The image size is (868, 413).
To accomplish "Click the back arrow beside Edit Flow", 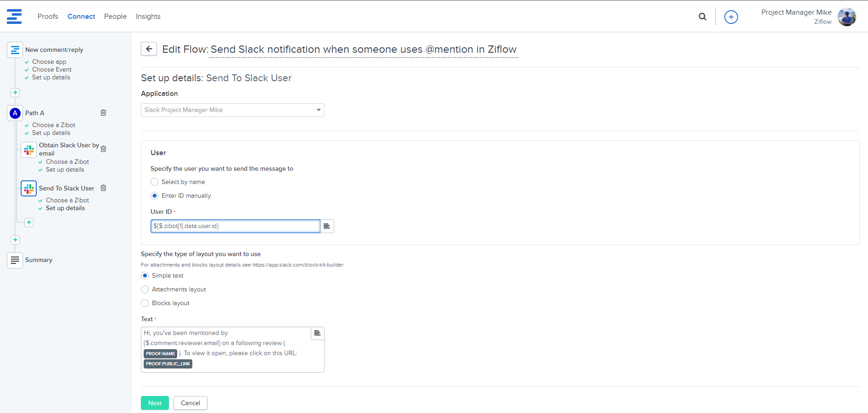I will 149,49.
